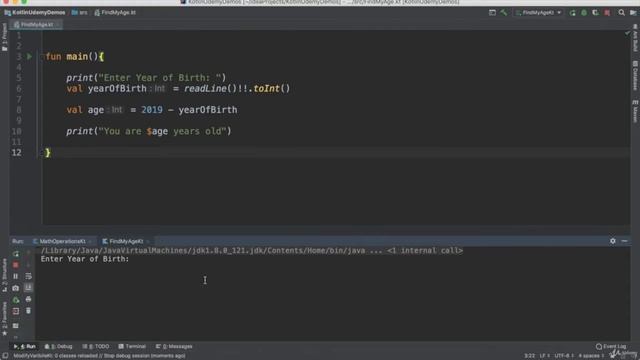Open the Structure tool window from left stripe
The width and height of the screenshot is (640, 360).
click(x=4, y=275)
